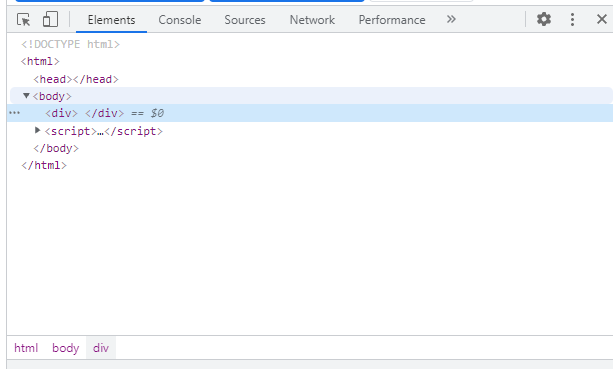Switch to the Performance tab
613x369 pixels.
pos(392,20)
